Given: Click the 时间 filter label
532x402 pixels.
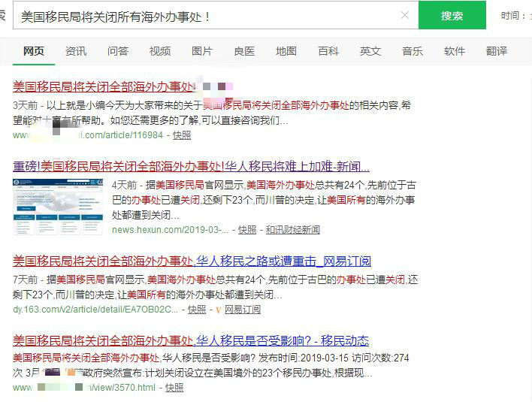Looking at the screenshot, I should pyautogui.click(x=514, y=16).
